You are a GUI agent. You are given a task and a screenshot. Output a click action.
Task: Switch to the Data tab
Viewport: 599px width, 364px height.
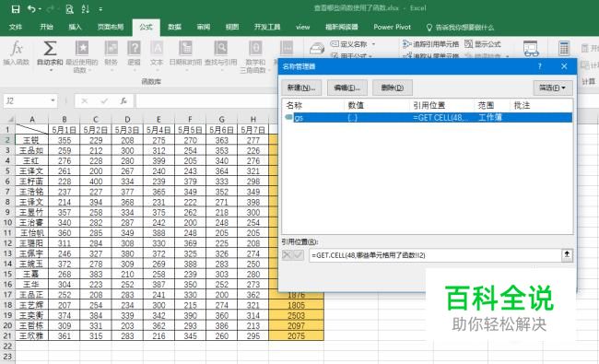174,27
